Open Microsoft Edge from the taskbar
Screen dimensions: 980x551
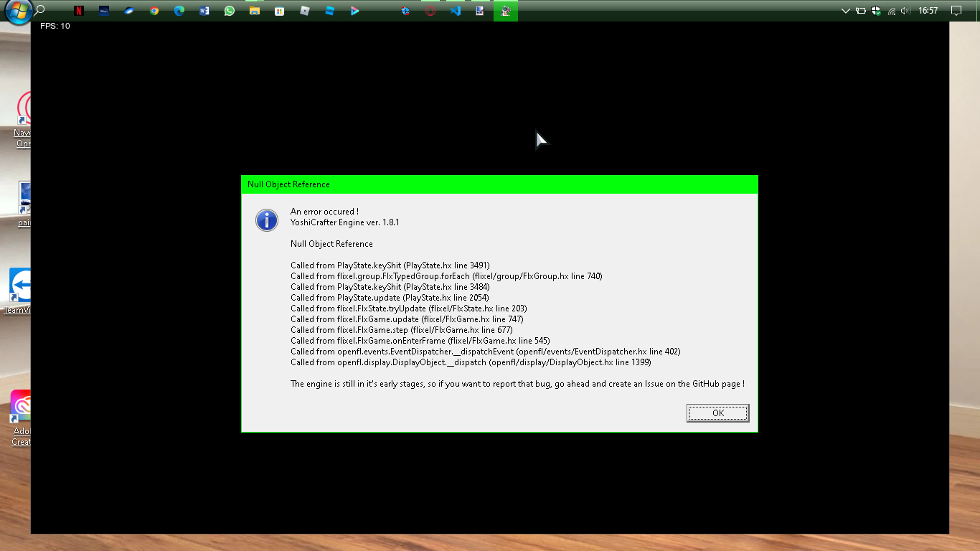point(179,11)
